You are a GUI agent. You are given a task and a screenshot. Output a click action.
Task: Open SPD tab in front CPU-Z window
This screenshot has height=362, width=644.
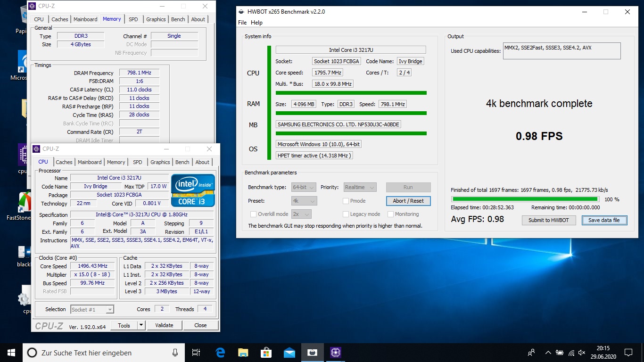[137, 162]
